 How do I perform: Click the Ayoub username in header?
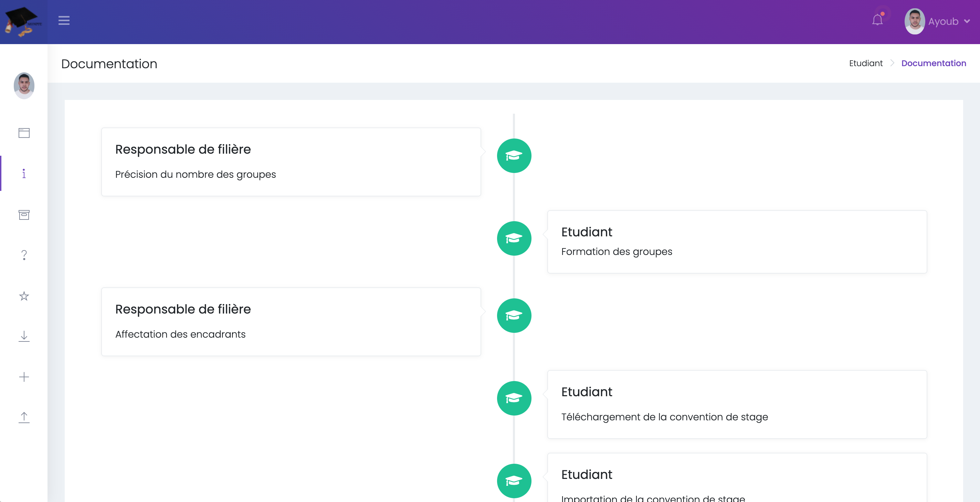943,22
